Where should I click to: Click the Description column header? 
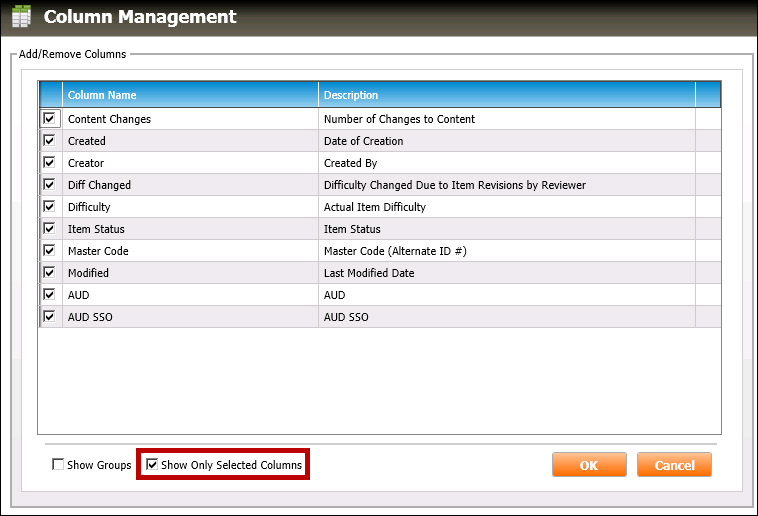507,95
